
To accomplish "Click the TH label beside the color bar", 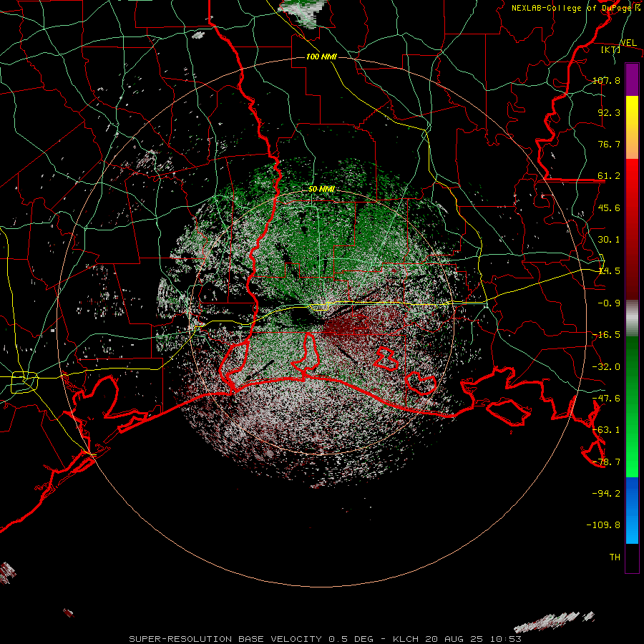I will [615, 557].
